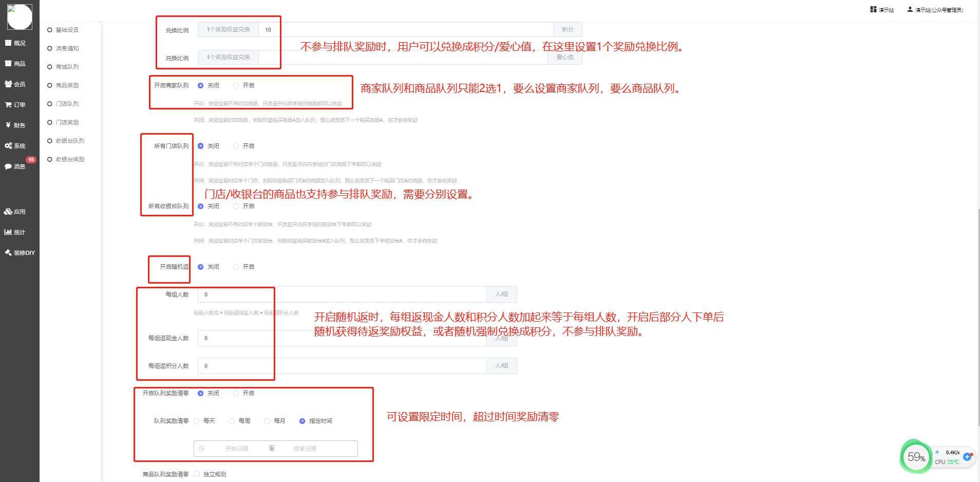
Task: Open the 财务 finance yen icon
Action: click(8, 125)
